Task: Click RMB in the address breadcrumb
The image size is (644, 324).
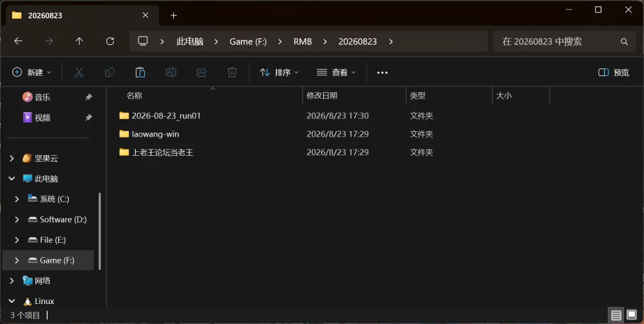Action: pyautogui.click(x=303, y=41)
